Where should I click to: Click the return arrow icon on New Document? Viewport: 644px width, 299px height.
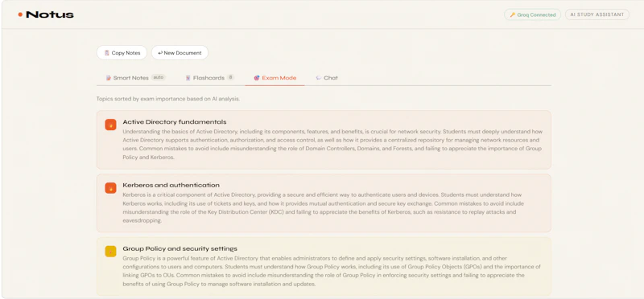[x=160, y=53]
